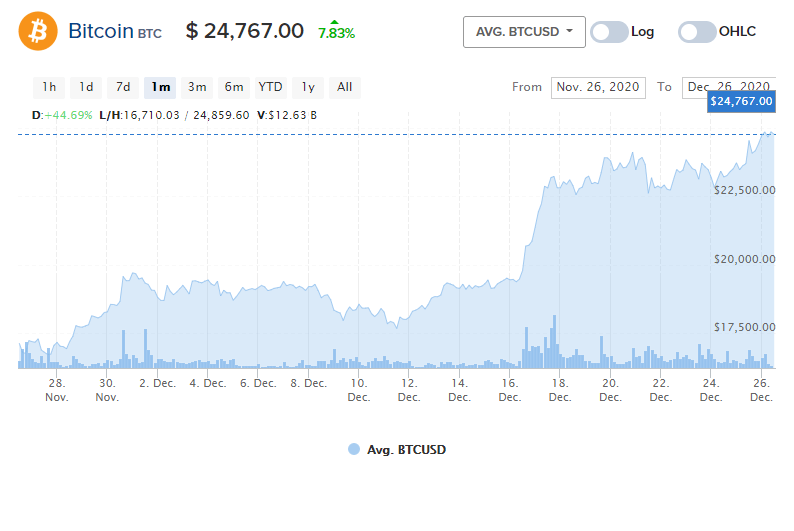The height and width of the screenshot is (531, 794).
Task: Edit the From date Nov. 26, 2020
Action: (x=598, y=88)
